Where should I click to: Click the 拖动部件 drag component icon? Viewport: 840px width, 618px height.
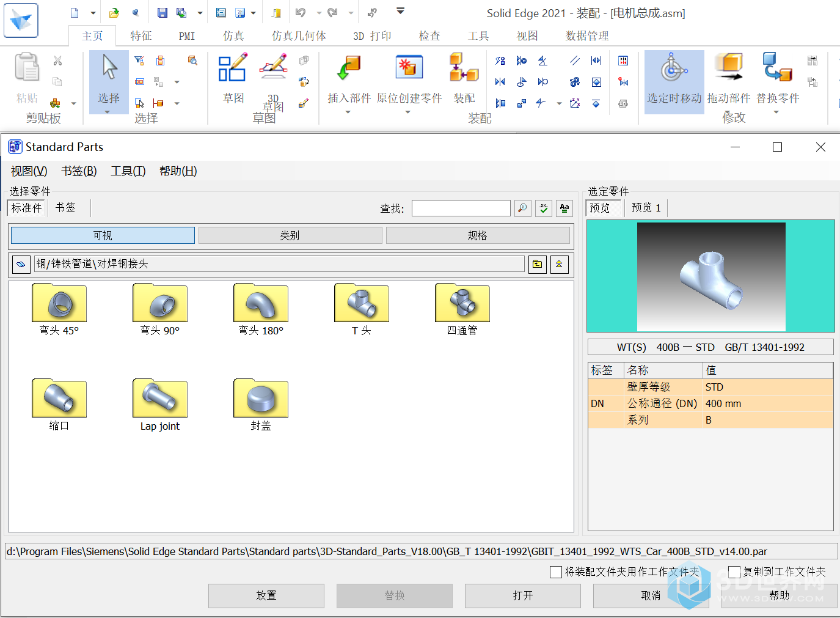(x=729, y=78)
